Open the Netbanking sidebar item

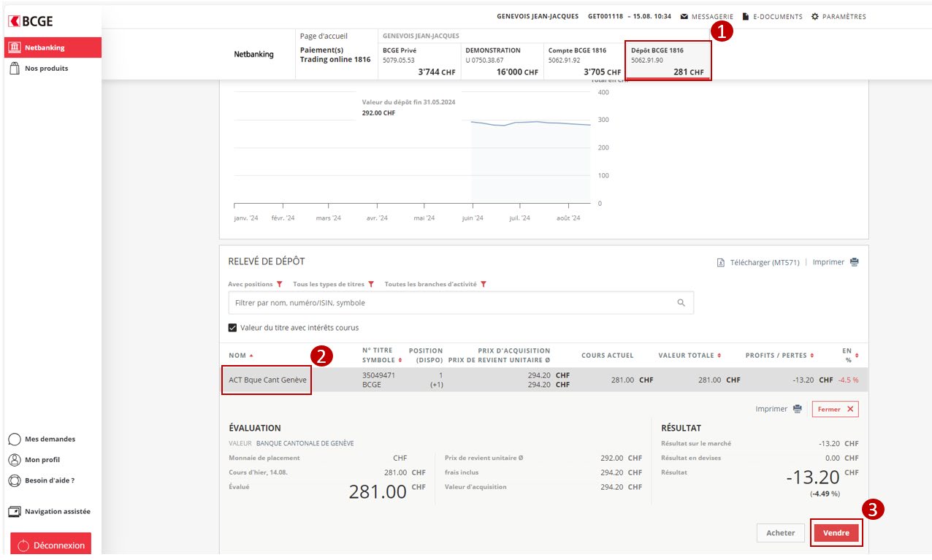(53, 47)
